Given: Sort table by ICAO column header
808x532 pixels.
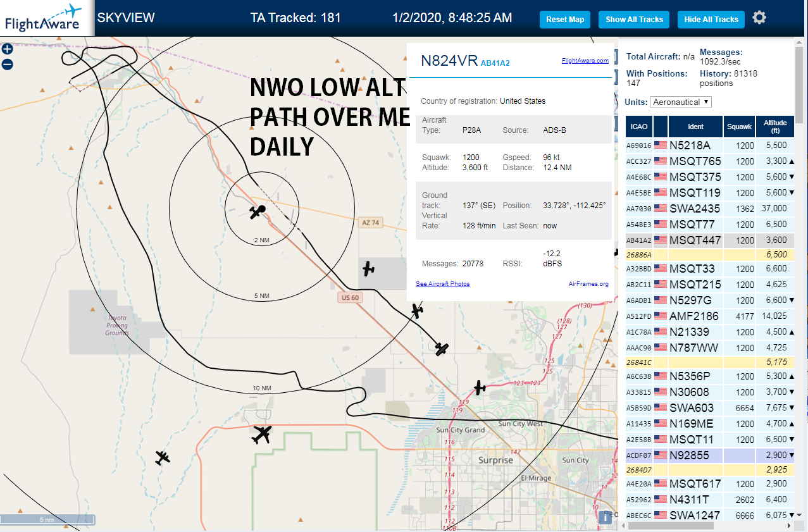Looking at the screenshot, I should pos(639,127).
